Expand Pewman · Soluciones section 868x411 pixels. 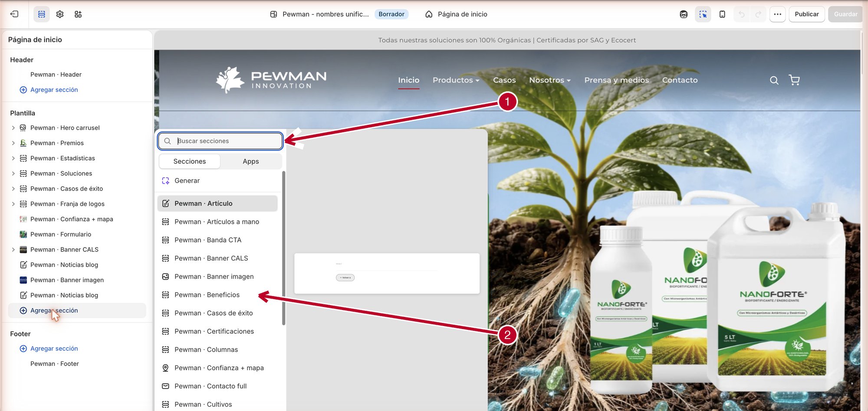pyautogui.click(x=13, y=173)
